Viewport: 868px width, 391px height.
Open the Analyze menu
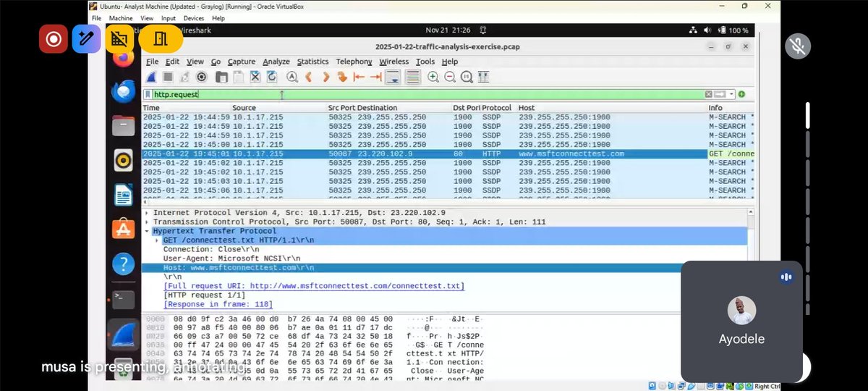pyautogui.click(x=276, y=62)
